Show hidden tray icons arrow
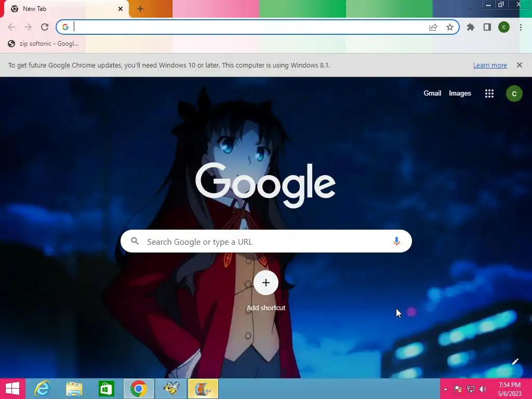 [x=445, y=389]
